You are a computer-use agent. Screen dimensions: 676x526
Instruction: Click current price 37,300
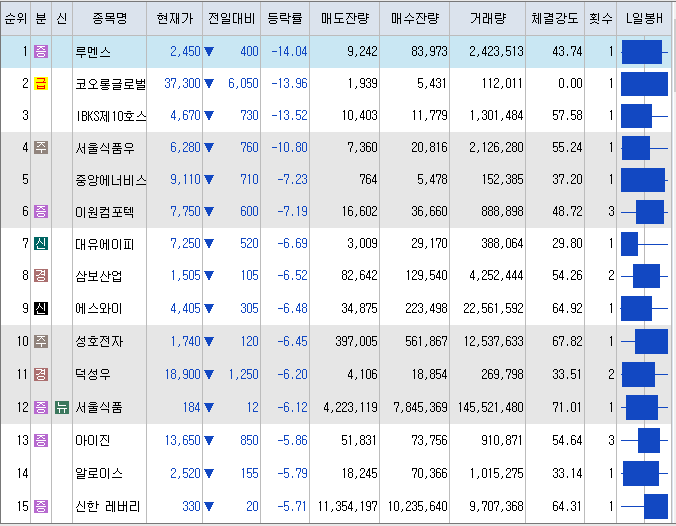tap(182, 83)
